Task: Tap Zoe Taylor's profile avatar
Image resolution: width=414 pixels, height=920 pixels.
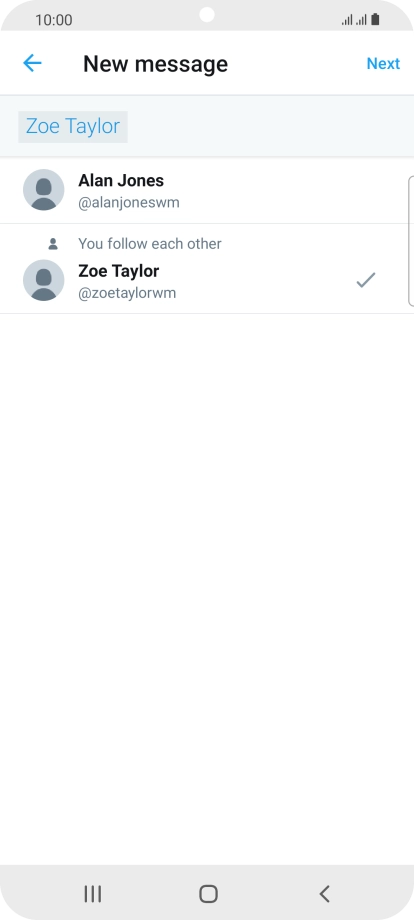Action: coord(43,280)
